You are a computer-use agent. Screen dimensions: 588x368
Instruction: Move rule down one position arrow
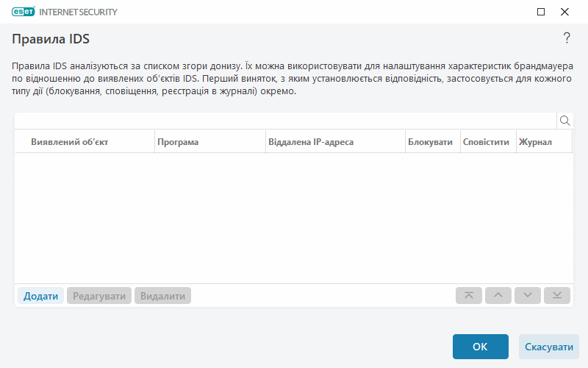pos(528,296)
